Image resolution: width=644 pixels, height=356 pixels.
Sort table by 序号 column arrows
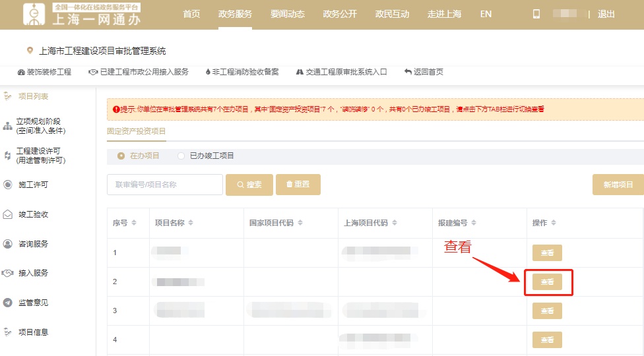[134, 223]
